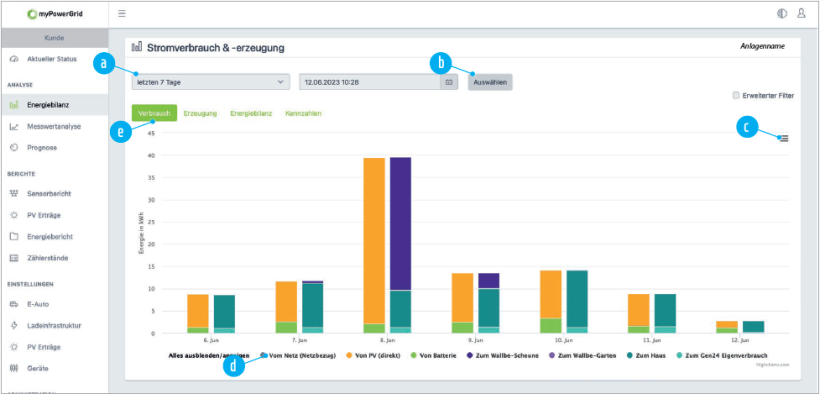
Task: Click the date and time input field
Action: pos(370,82)
